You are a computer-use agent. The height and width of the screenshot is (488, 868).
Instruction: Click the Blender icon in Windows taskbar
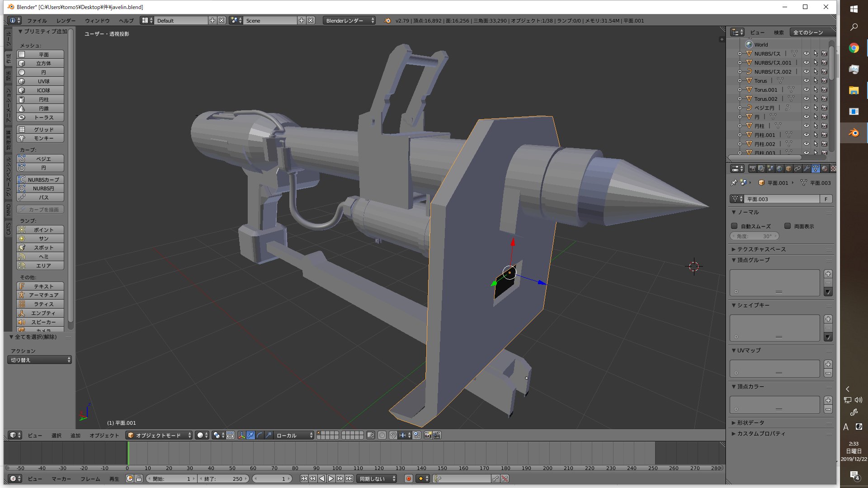point(854,132)
